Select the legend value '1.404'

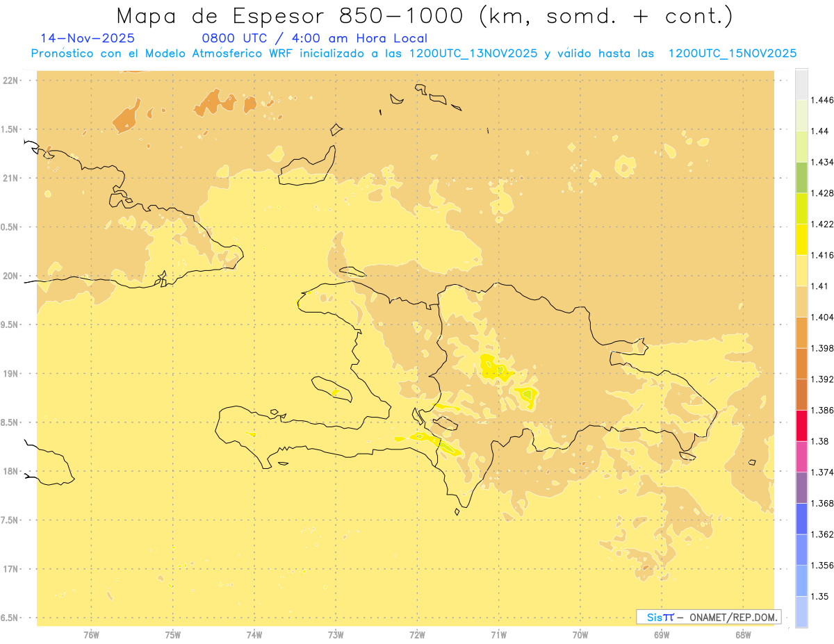click(821, 317)
